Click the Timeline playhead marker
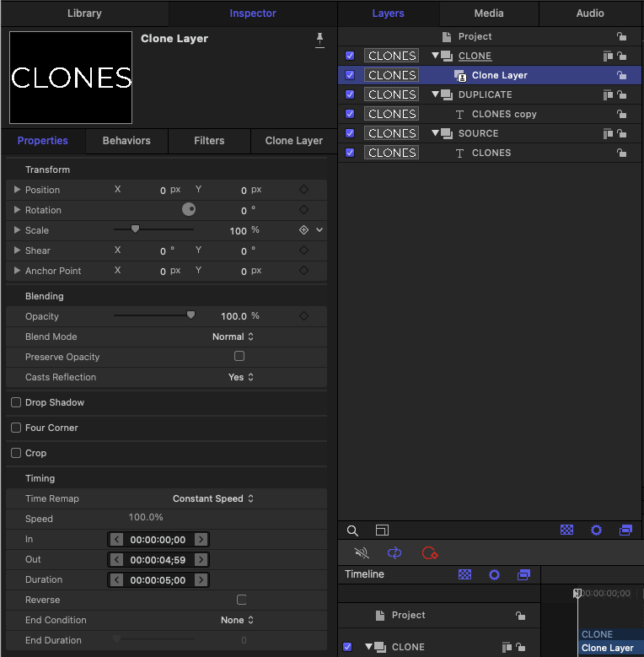This screenshot has height=657, width=644. point(577,593)
